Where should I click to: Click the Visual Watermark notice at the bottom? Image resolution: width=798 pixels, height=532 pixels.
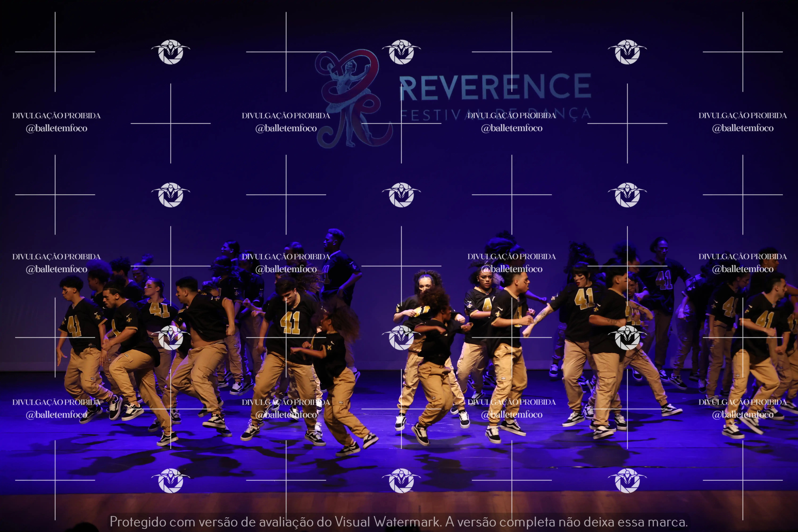click(x=399, y=522)
